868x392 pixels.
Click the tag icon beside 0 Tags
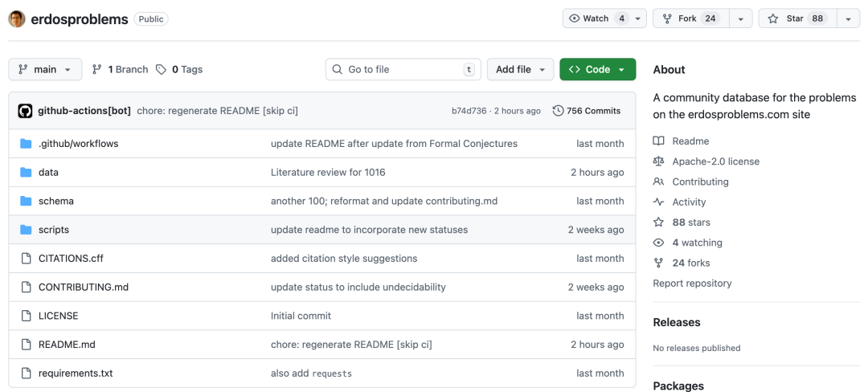pyautogui.click(x=162, y=70)
